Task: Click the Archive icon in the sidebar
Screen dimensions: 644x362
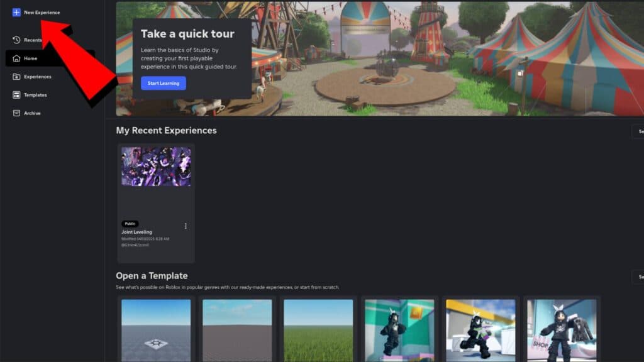Action: [16, 113]
